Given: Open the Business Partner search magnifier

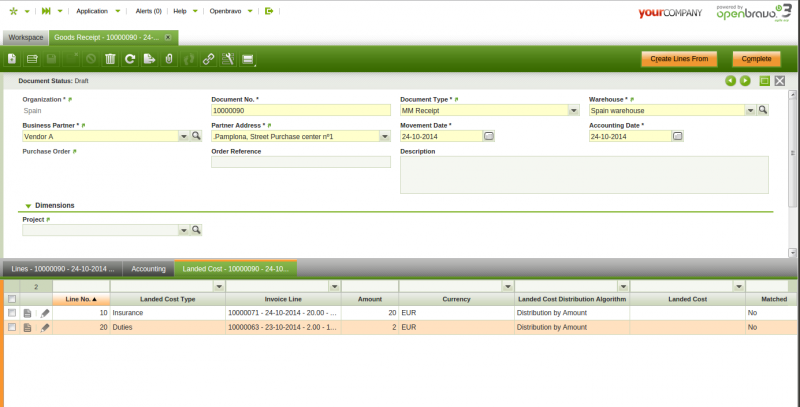Looking at the screenshot, I should coord(197,136).
